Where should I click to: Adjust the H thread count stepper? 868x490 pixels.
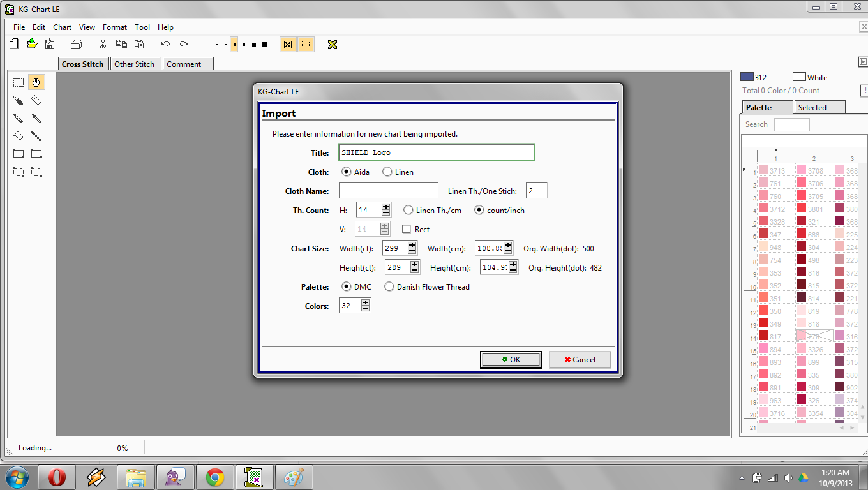tap(385, 210)
